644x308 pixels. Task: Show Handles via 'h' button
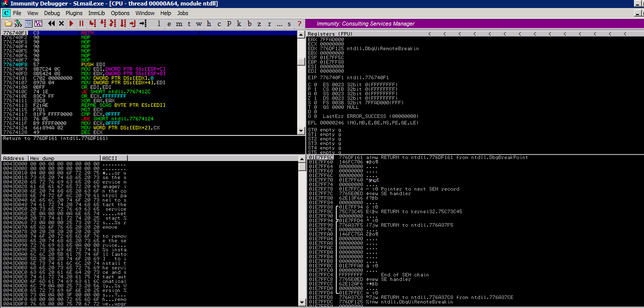[209, 24]
